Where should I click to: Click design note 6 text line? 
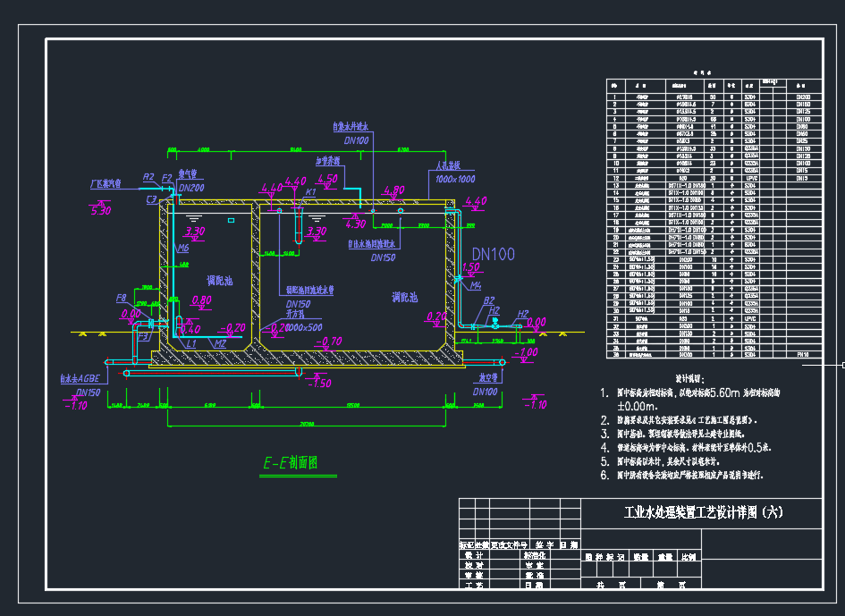point(681,476)
